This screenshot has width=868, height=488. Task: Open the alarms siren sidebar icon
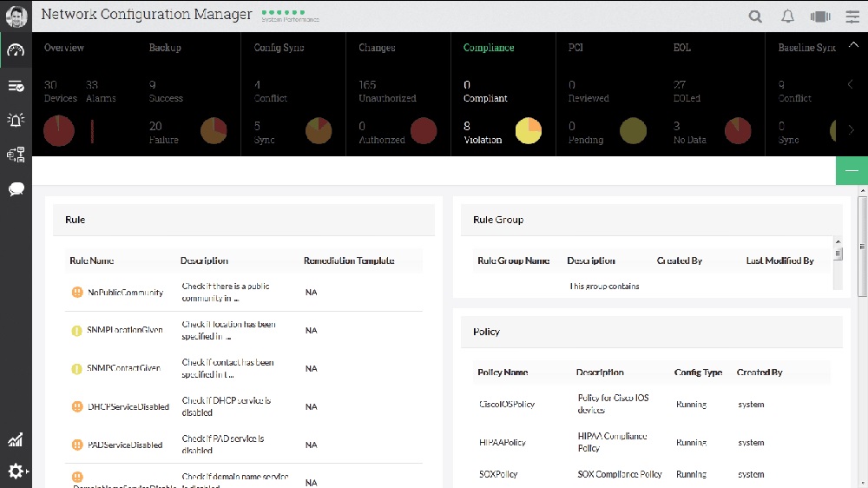pyautogui.click(x=16, y=120)
